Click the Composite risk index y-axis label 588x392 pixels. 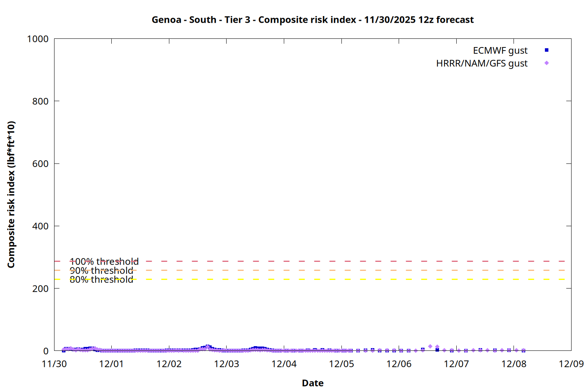click(11, 194)
